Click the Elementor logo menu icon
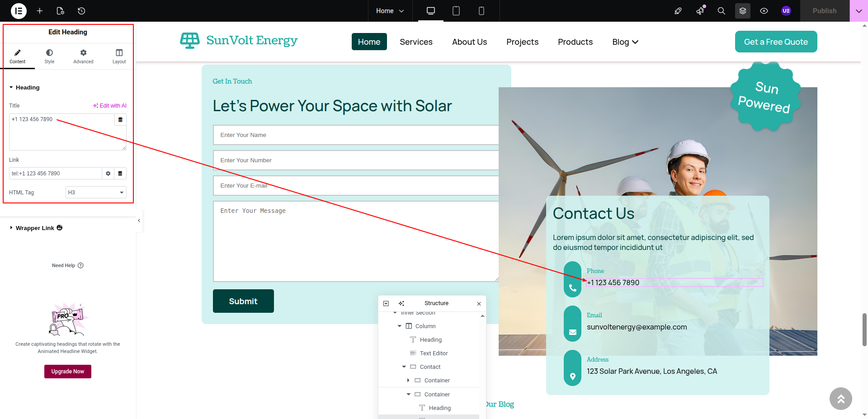868x419 pixels. tap(19, 11)
